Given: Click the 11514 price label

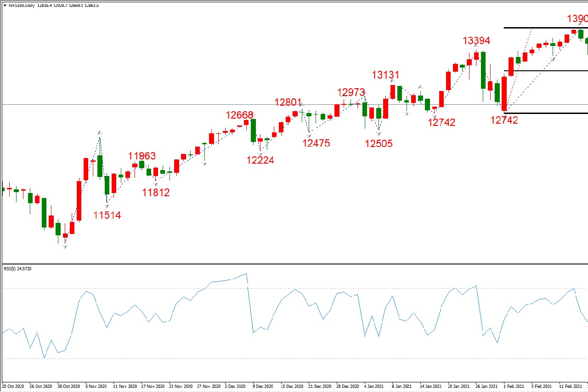Looking at the screenshot, I should tap(107, 215).
